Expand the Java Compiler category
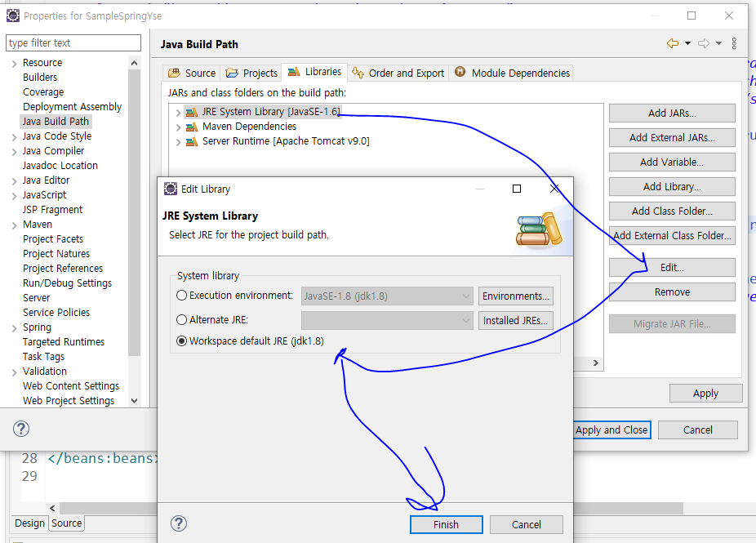756x543 pixels. tap(14, 151)
